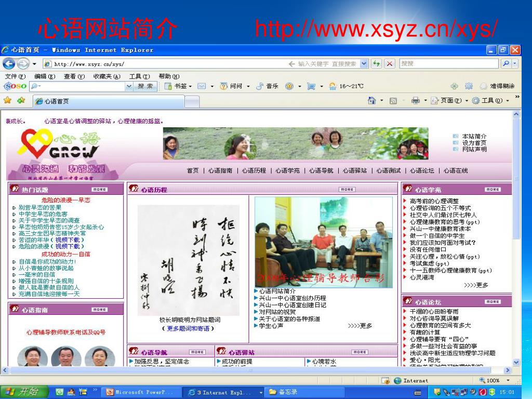Screen dimensions: 532x399
Task: Open the 工具(T) menu in menu bar
Action: [139, 76]
